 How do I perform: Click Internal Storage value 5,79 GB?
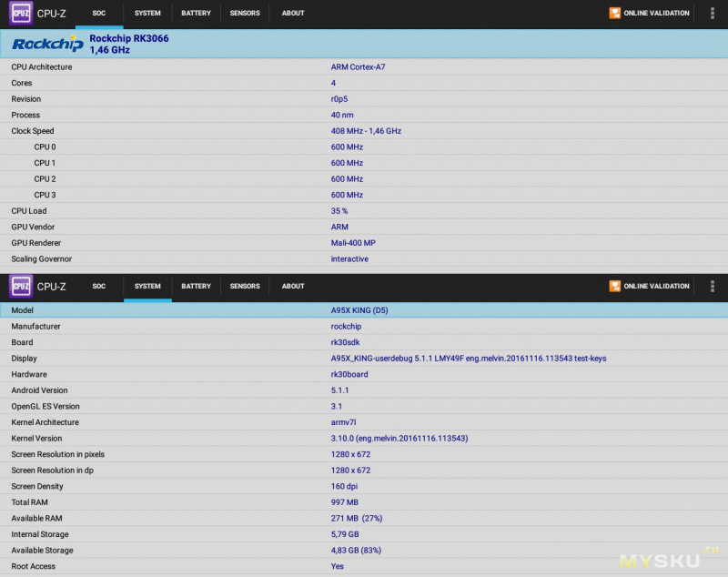click(345, 534)
